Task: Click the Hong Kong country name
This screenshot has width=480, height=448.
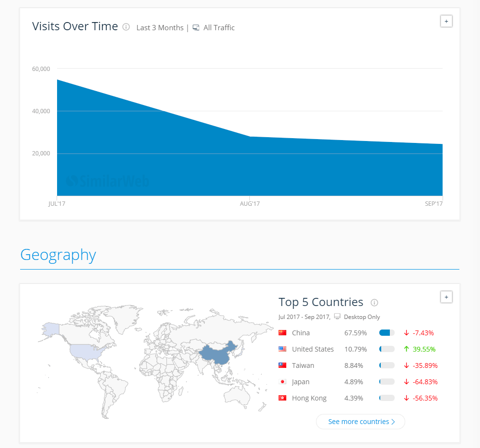Action: pyautogui.click(x=309, y=398)
